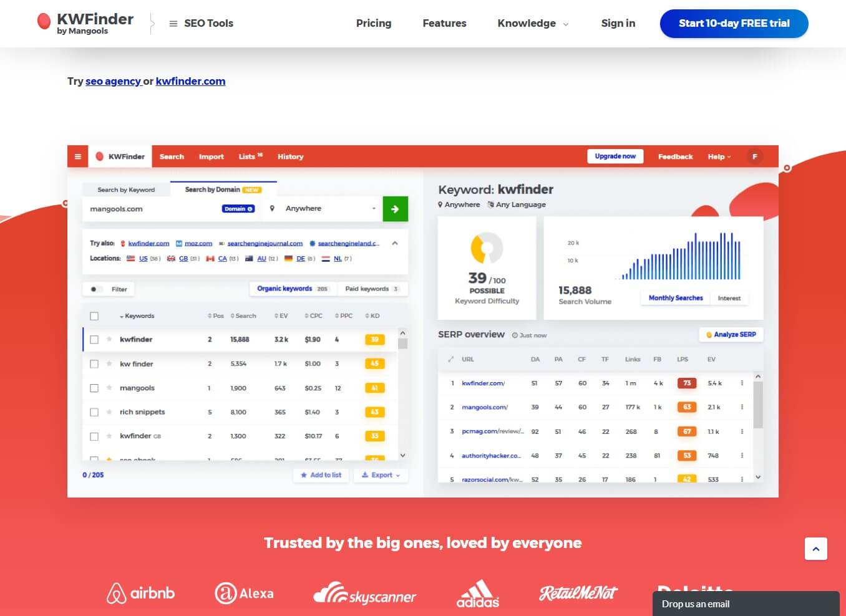The width and height of the screenshot is (846, 616).
Task: Open the app hamburger menu icon
Action: pos(77,156)
